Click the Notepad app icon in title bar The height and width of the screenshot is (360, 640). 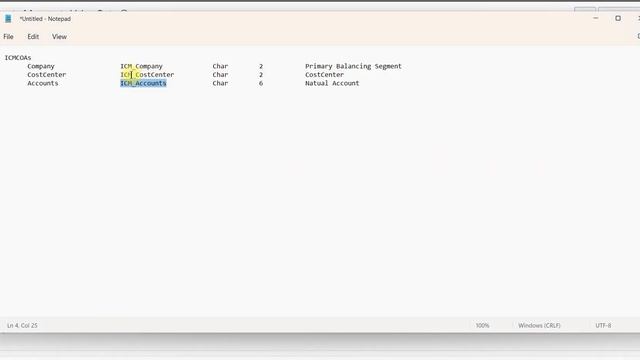coord(8,18)
